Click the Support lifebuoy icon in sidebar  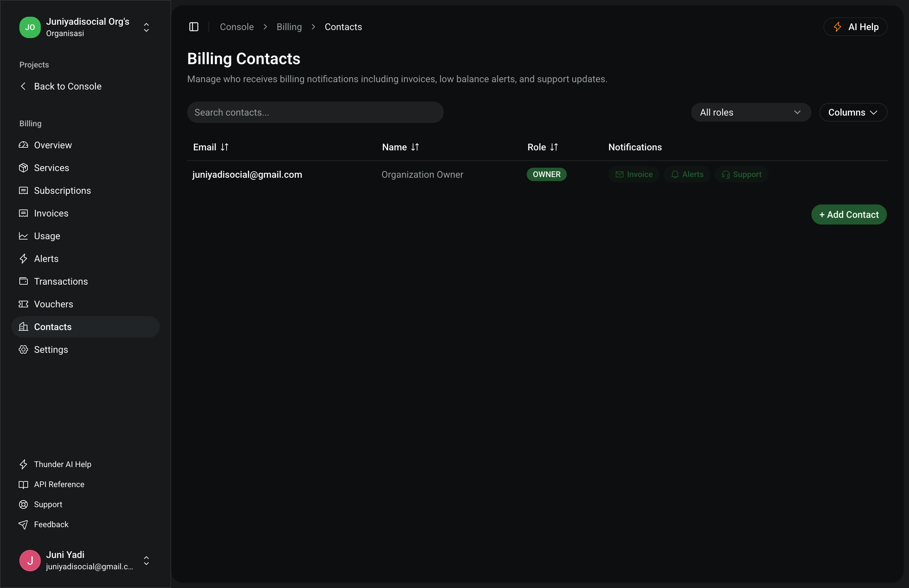click(23, 504)
